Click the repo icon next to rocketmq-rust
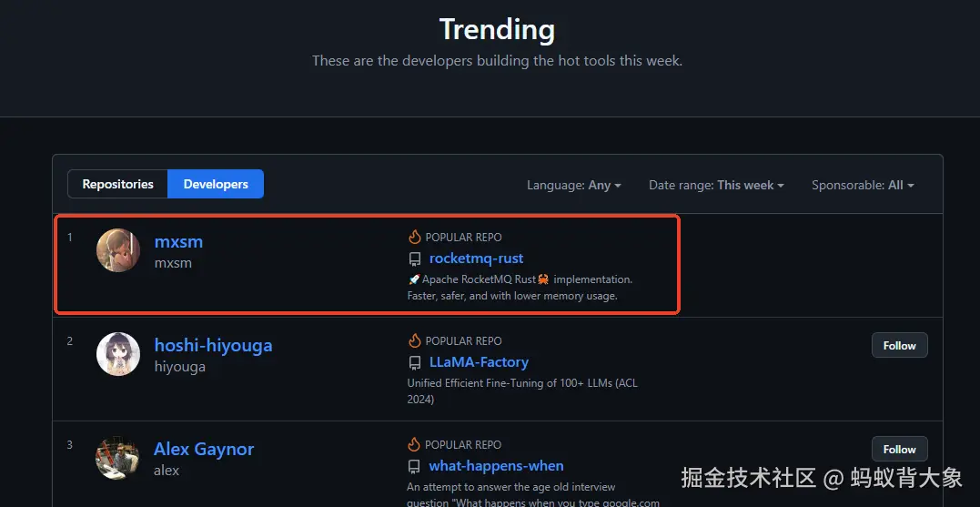The width and height of the screenshot is (980, 507). [415, 259]
